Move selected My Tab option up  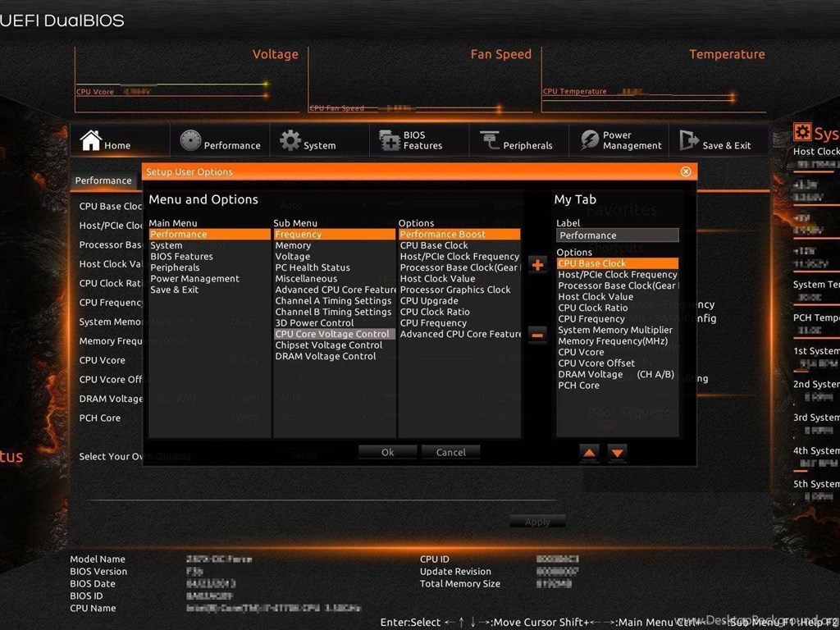click(x=589, y=453)
